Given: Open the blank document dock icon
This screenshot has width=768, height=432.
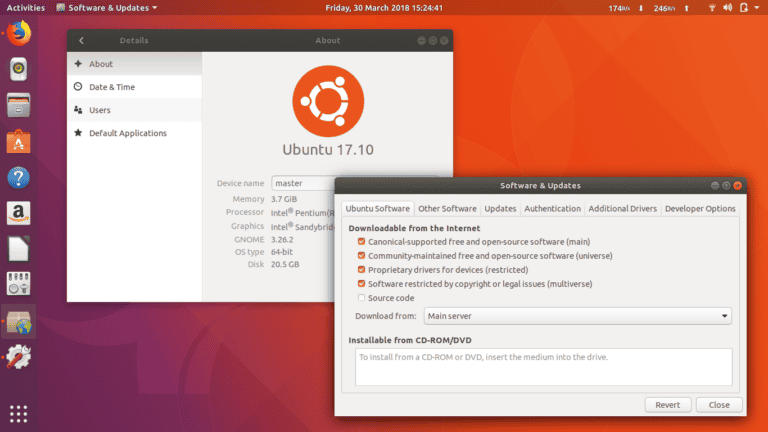Looking at the screenshot, I should click(x=19, y=249).
